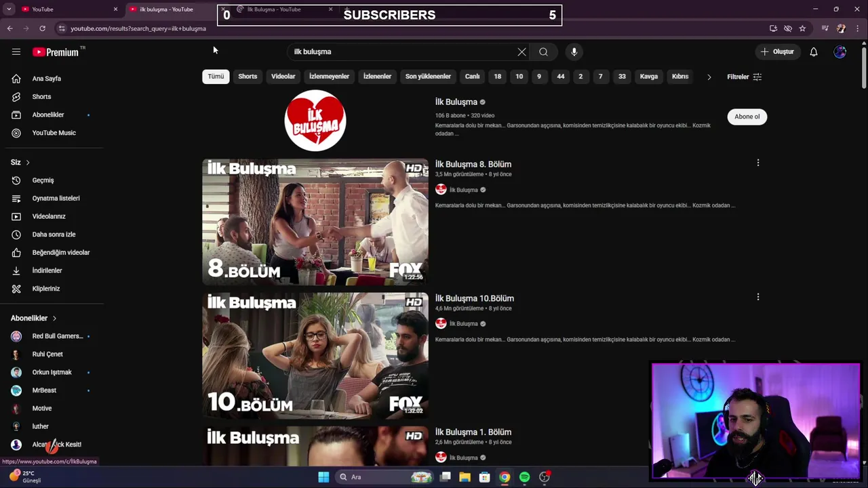Image resolution: width=868 pixels, height=488 pixels.
Task: Open the browser tab search dropdown
Action: [9, 9]
